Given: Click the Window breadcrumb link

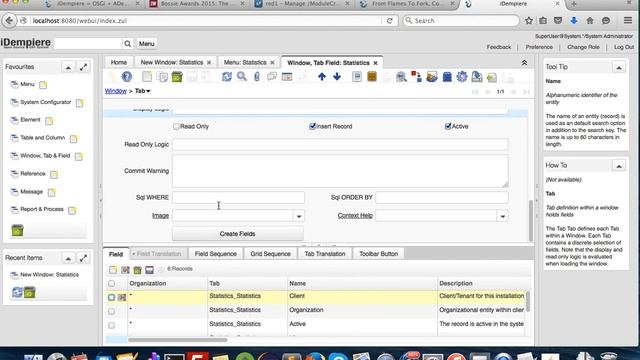Looking at the screenshot, I should [116, 91].
